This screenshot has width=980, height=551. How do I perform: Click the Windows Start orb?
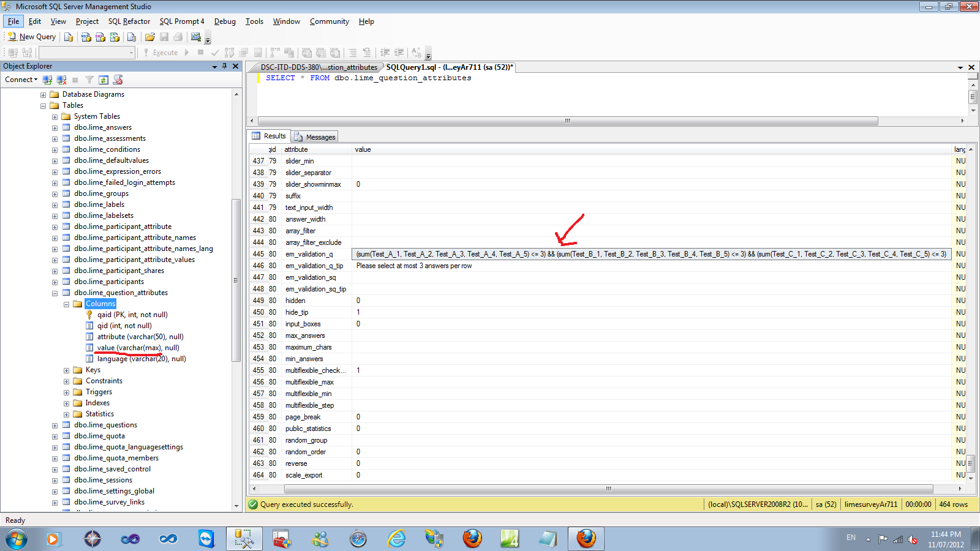[x=17, y=539]
